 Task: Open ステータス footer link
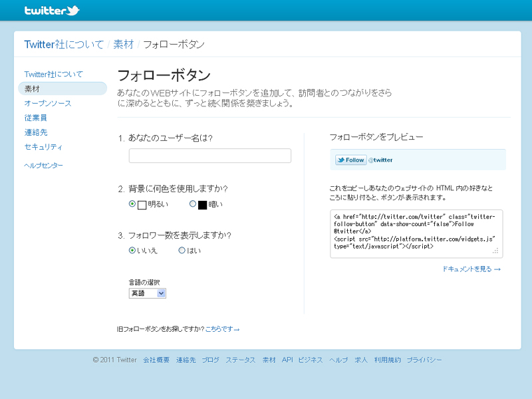241,360
